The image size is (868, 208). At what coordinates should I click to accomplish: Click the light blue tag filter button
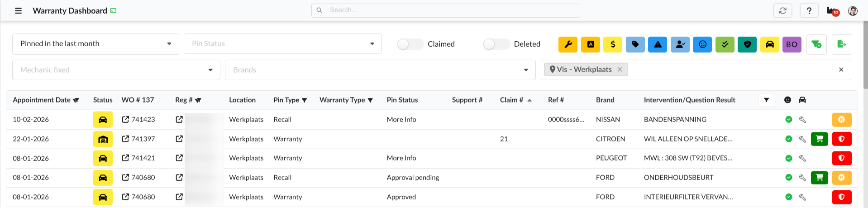click(x=635, y=44)
